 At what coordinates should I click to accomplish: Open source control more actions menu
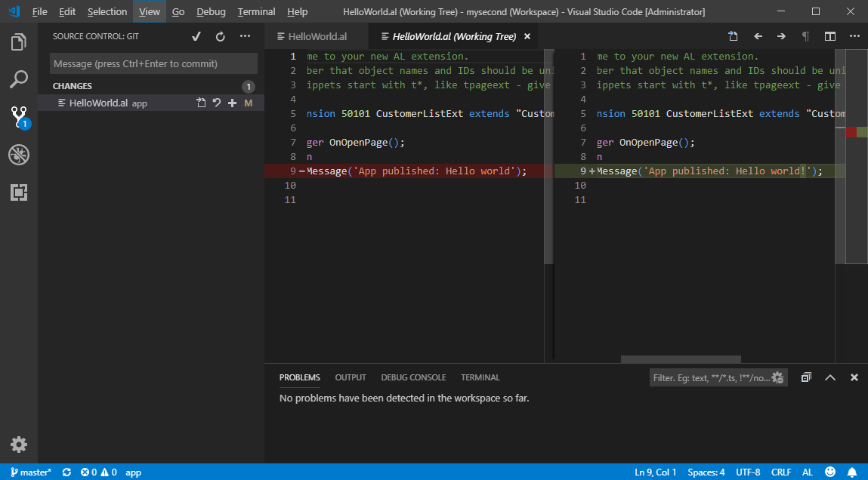pos(245,36)
